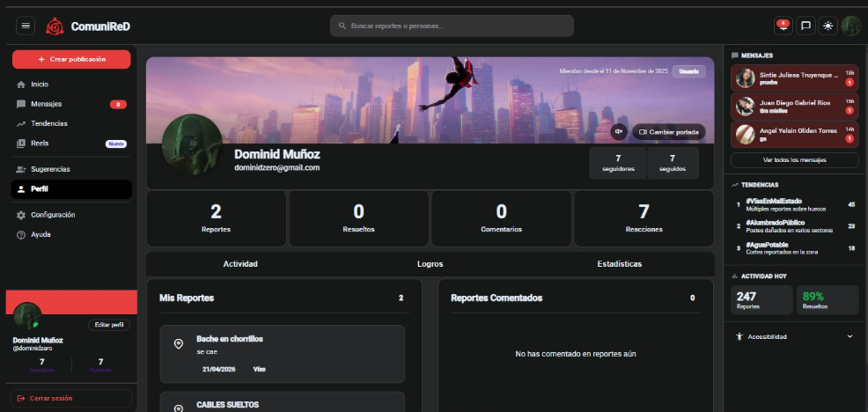This screenshot has width=868, height=412.
Task: Open Configuración in sidebar
Action: pyautogui.click(x=71, y=215)
